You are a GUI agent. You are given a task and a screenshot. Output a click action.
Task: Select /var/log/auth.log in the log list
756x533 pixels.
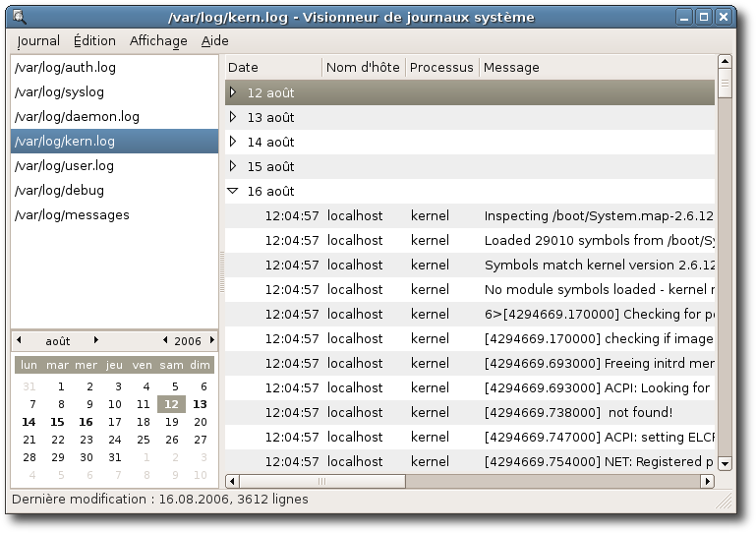[65, 68]
